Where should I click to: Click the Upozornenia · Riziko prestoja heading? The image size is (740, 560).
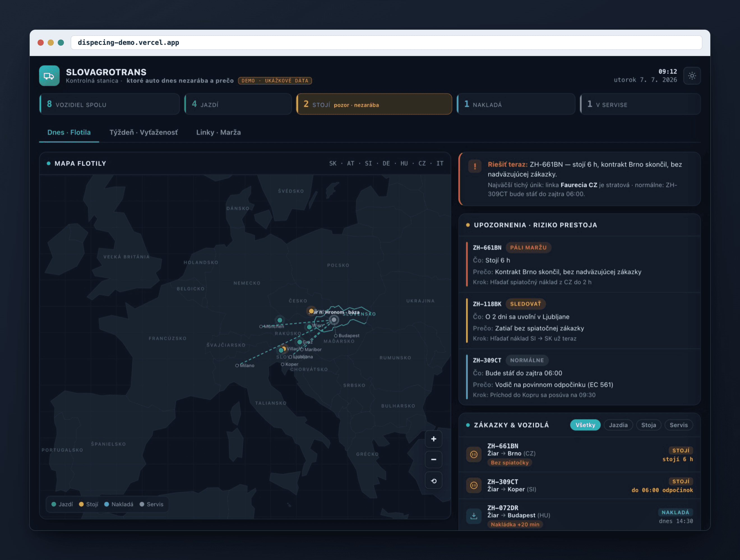[535, 225]
